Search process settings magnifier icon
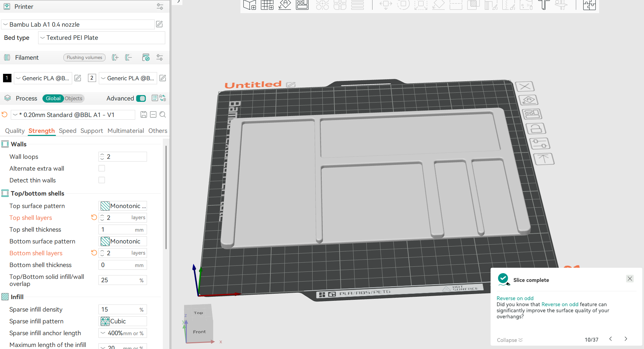Viewport: 644px width, 349px height. click(163, 115)
